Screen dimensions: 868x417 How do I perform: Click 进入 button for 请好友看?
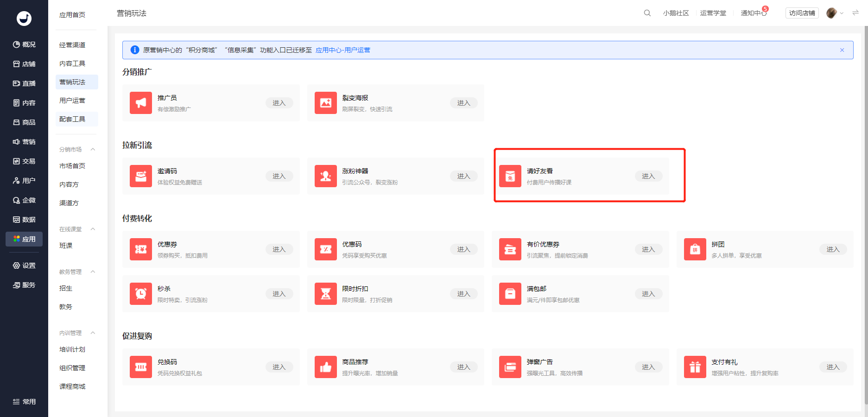pyautogui.click(x=648, y=176)
